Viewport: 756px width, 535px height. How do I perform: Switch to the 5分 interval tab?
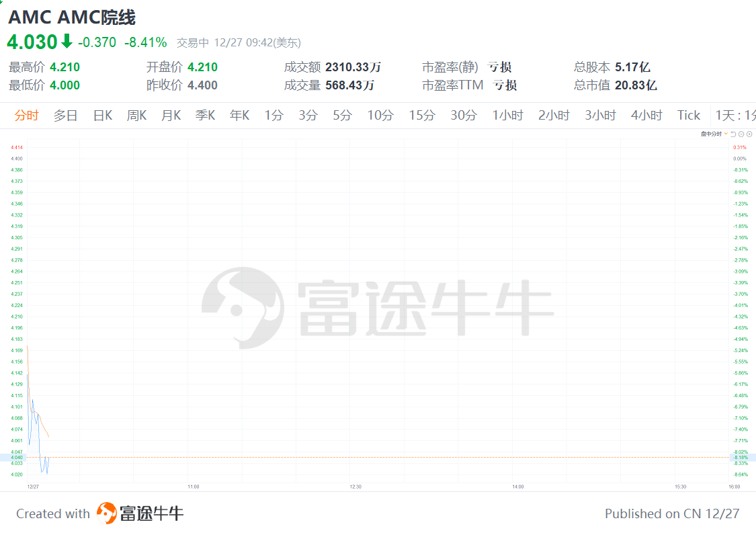pyautogui.click(x=342, y=116)
